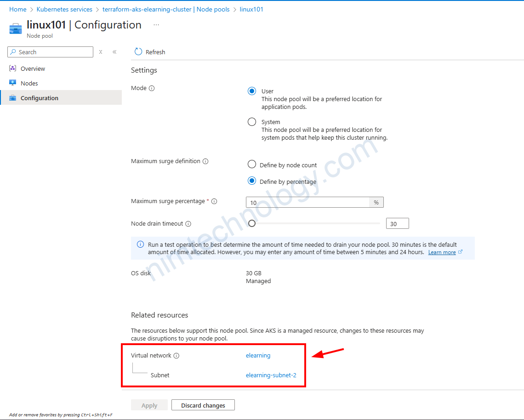Select the User mode radio button
Screen dimensions: 524x420
252,91
